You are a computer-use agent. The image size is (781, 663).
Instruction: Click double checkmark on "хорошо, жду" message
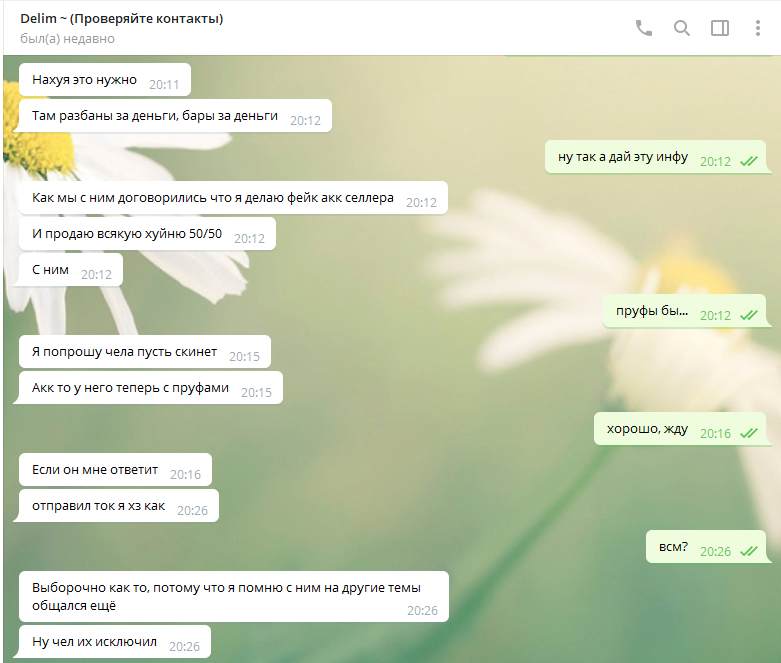748,434
